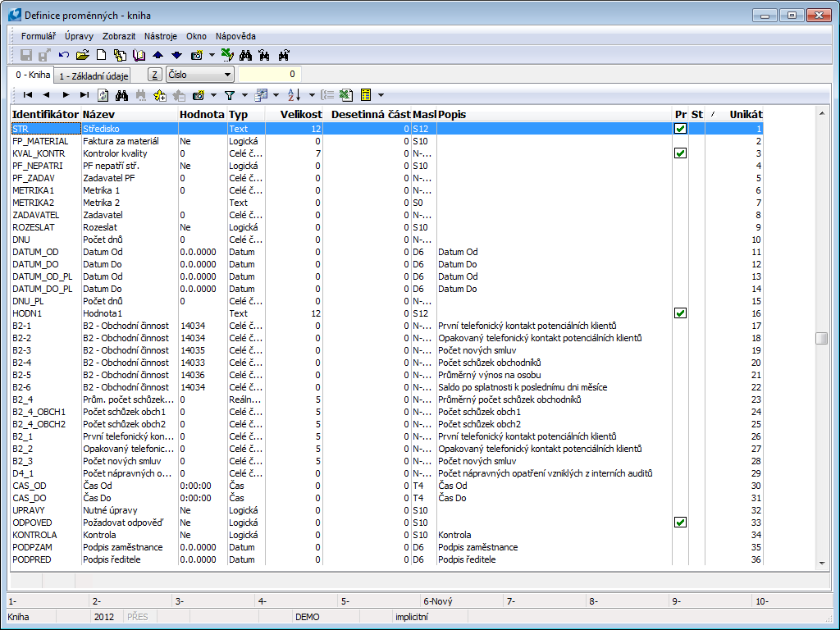
Task: Click the Excel export icon
Action: [347, 95]
